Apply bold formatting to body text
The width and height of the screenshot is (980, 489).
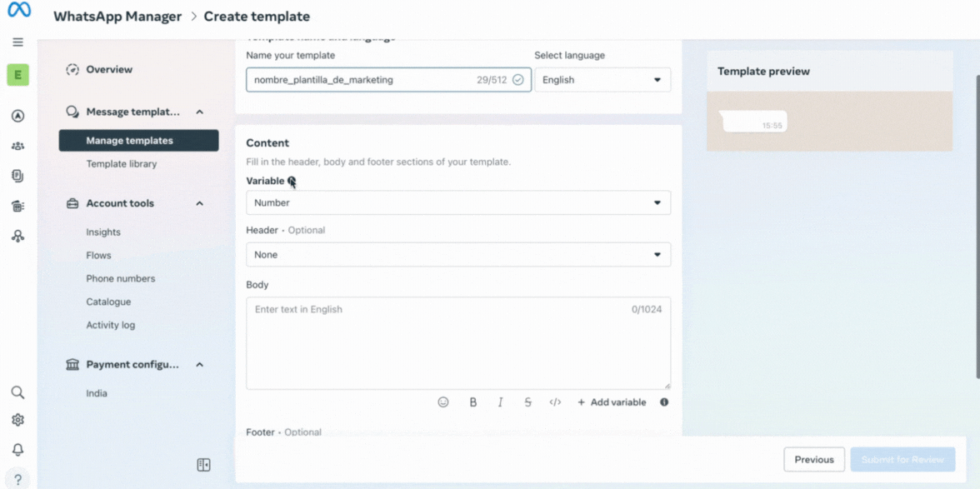click(x=473, y=402)
